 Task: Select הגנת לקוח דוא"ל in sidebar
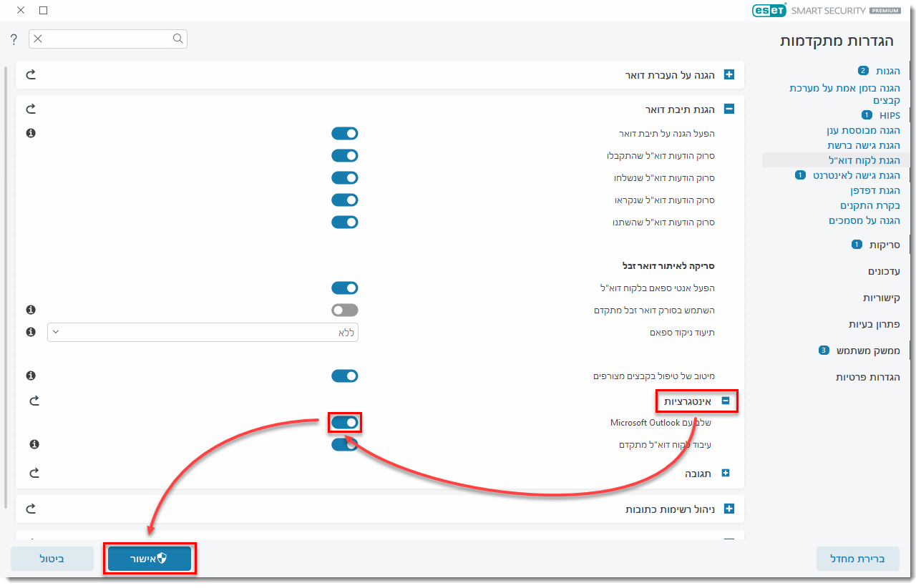point(836,160)
